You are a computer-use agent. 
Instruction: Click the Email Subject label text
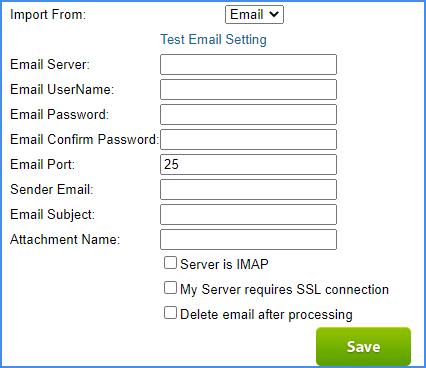pos(52,214)
